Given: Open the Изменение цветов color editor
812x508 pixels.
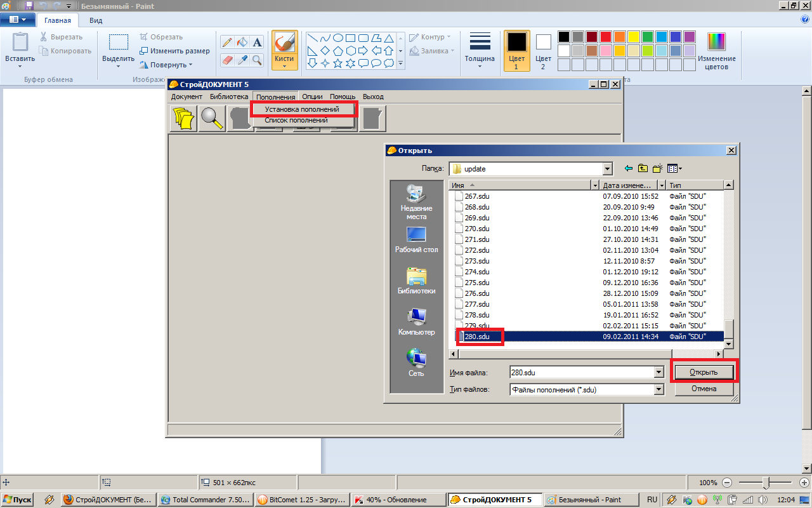Looking at the screenshot, I should coord(717,50).
